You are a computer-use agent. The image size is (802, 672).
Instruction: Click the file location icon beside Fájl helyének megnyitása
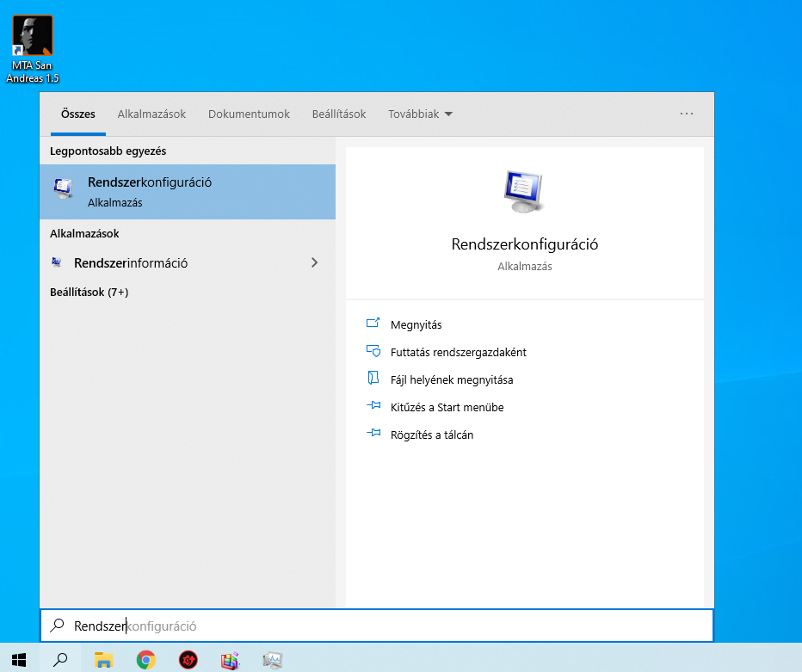[x=373, y=378]
